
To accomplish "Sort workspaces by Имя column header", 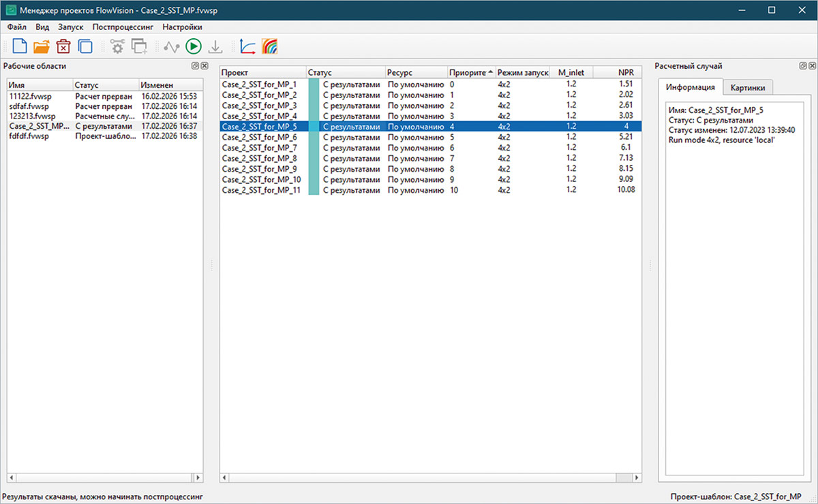I will tap(40, 86).
